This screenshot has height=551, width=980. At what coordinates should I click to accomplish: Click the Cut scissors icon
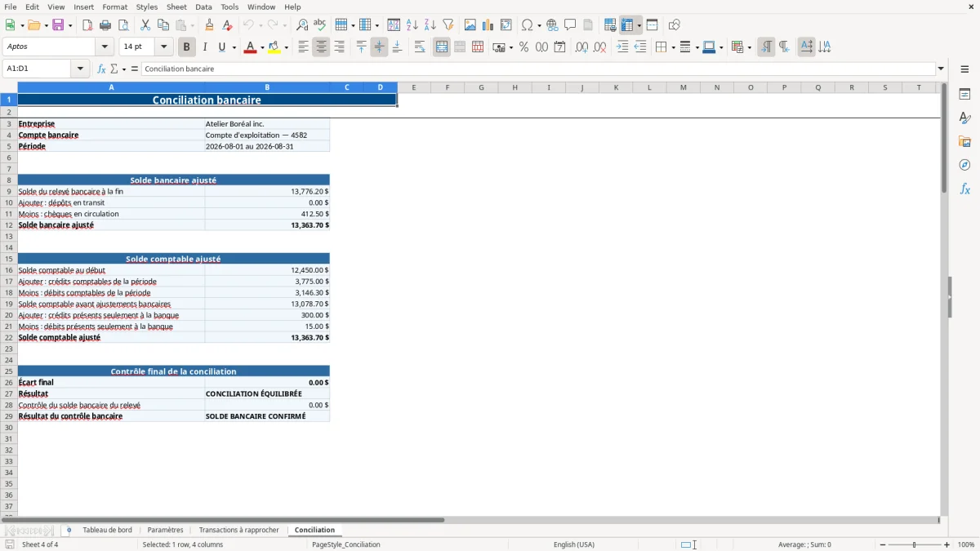point(145,25)
